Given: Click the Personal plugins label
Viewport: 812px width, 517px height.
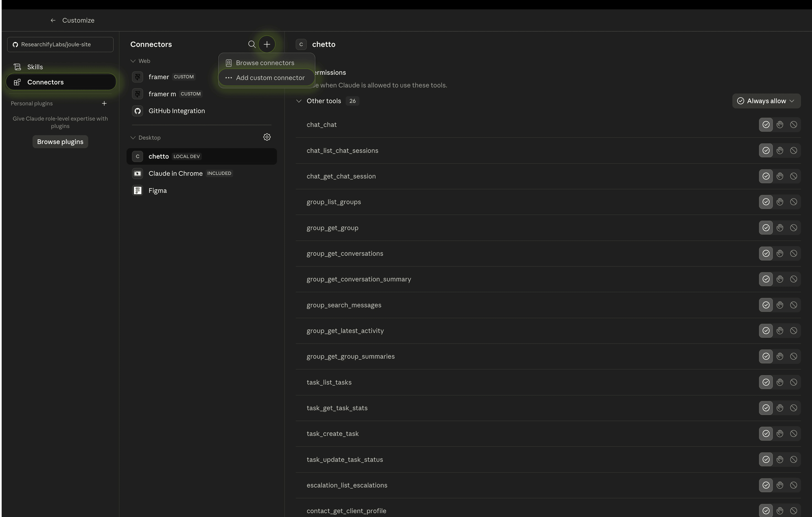Looking at the screenshot, I should (32, 103).
